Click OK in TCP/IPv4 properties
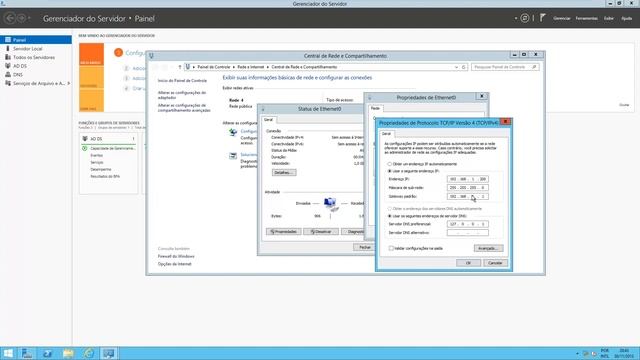Screen dimensions: 640x360 pyautogui.click(x=468, y=263)
